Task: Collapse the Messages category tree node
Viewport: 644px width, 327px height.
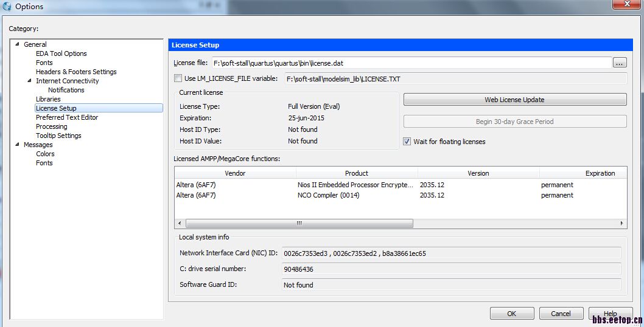Action: pos(17,145)
